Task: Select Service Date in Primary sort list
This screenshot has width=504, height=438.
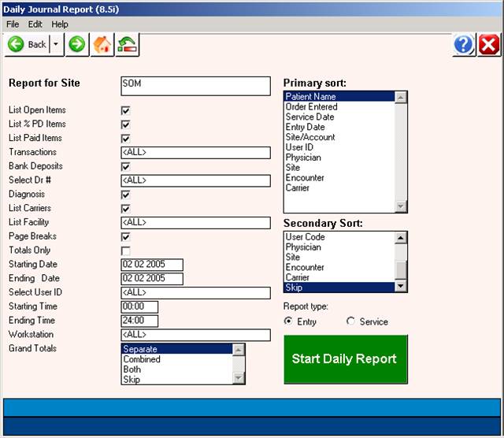Action: (x=309, y=117)
